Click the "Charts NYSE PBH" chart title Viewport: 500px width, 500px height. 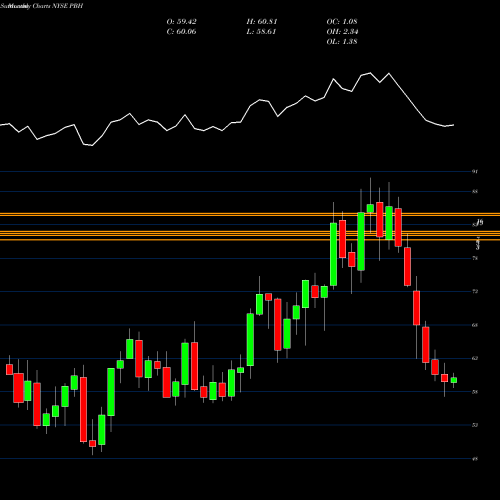tap(57, 6)
